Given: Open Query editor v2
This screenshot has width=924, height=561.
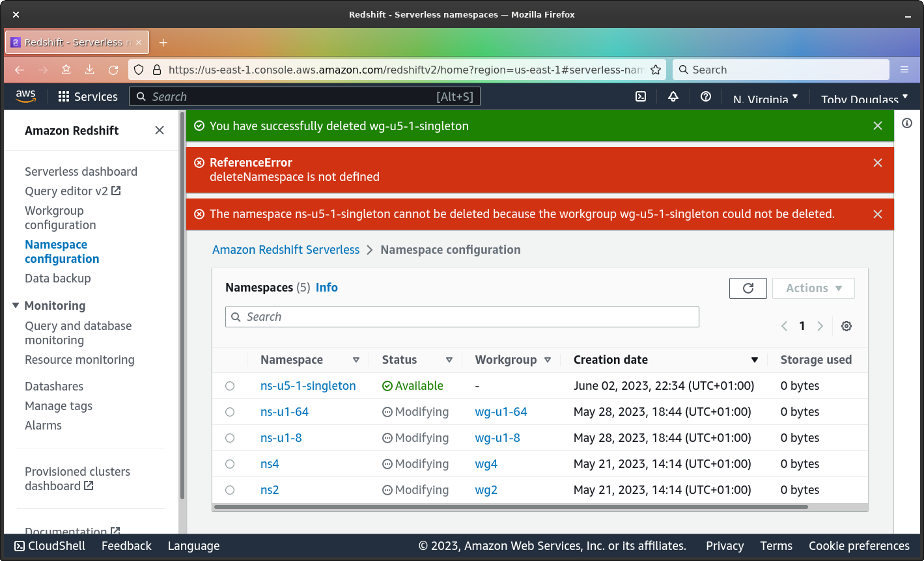Looking at the screenshot, I should click(x=72, y=191).
